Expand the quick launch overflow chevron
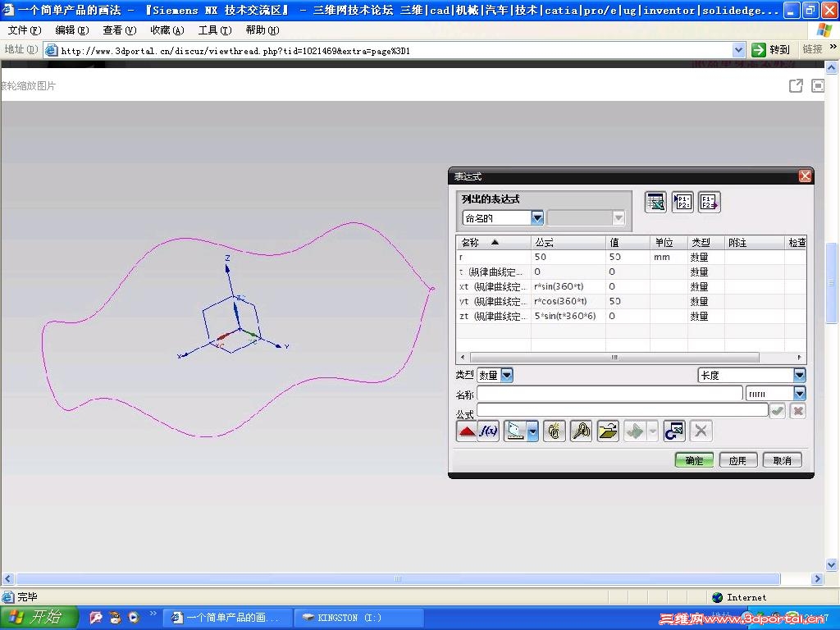Screen dimensions: 840x630 [x=153, y=614]
